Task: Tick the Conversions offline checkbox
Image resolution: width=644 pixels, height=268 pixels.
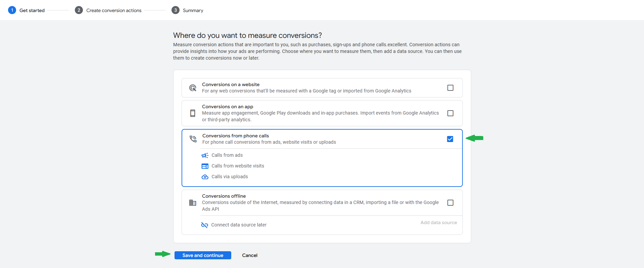Action: [450, 203]
